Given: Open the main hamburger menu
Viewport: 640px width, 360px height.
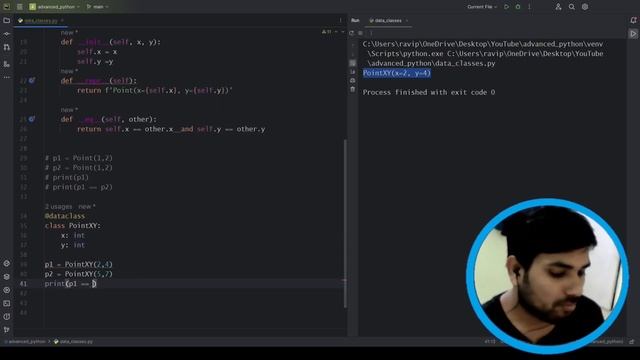Looking at the screenshot, I should [20, 7].
